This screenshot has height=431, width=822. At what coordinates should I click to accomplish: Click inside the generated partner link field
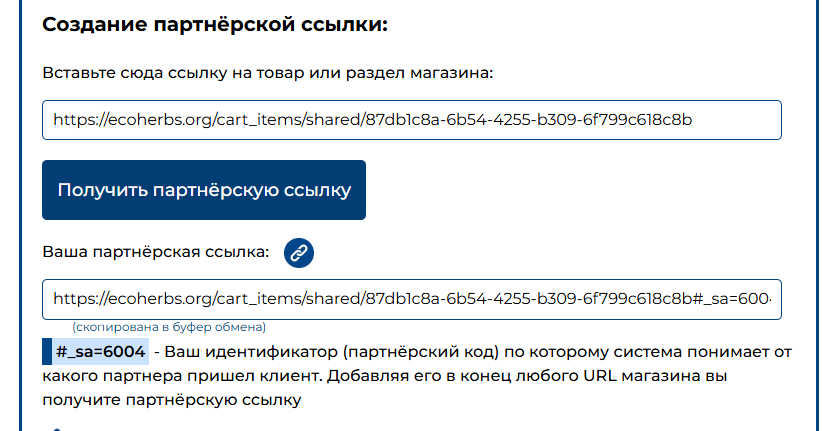point(412,299)
